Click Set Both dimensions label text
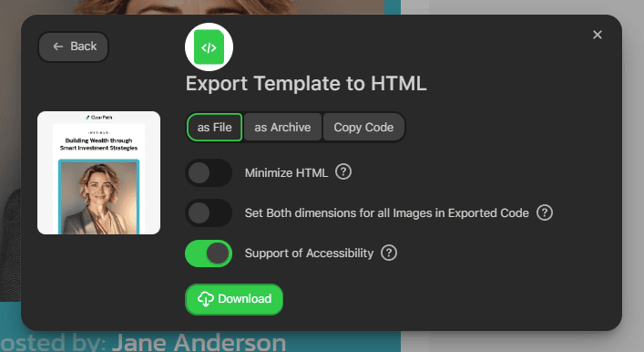 pos(386,213)
